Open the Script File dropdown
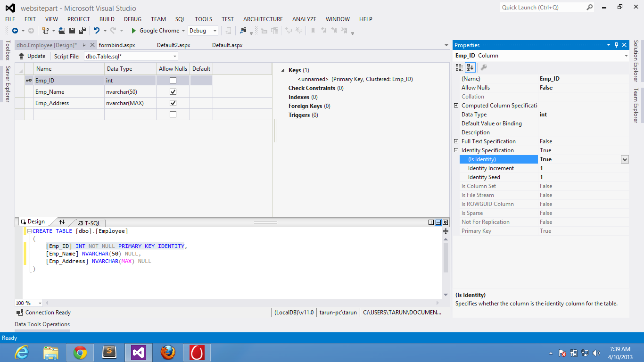 click(174, 56)
